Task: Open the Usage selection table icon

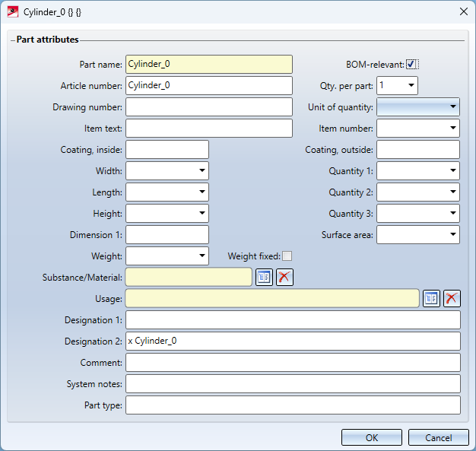Action: (431, 298)
